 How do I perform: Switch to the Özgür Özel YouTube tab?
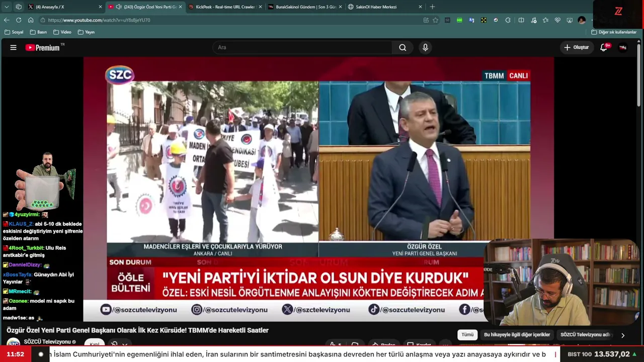coord(145,7)
